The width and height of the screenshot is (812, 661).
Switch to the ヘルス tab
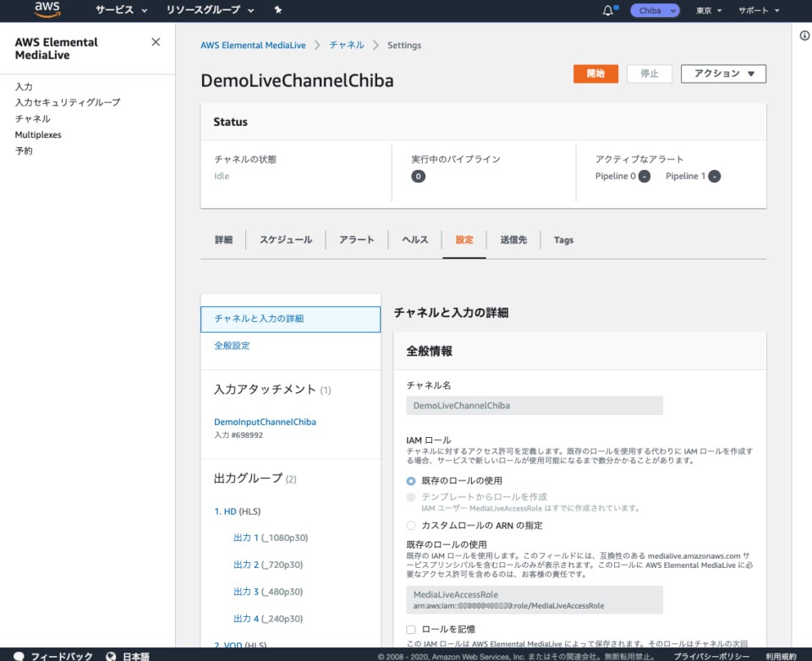point(415,240)
